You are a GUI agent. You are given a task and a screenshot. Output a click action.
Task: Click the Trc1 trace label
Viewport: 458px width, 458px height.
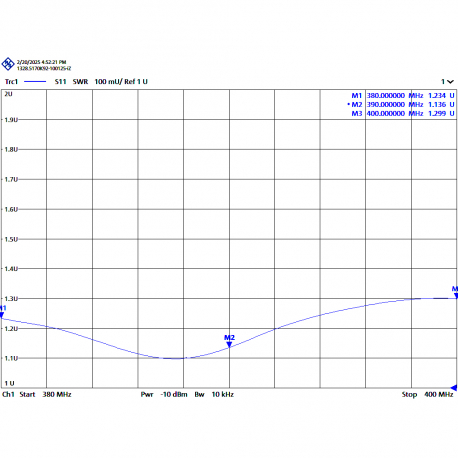(11, 82)
